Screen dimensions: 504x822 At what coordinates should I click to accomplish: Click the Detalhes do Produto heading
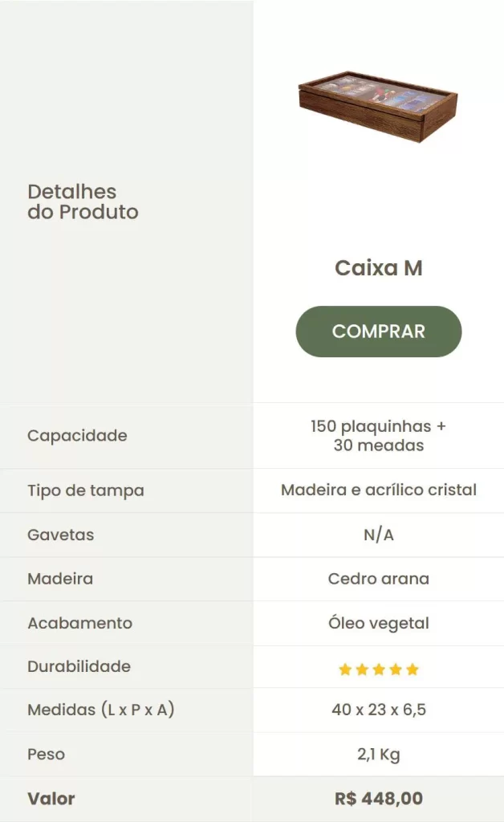(83, 201)
